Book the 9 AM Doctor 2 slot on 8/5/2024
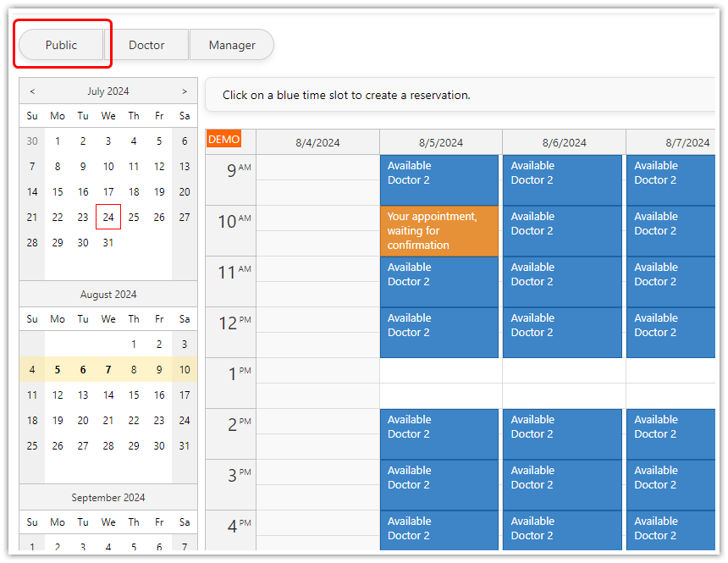 click(x=438, y=180)
